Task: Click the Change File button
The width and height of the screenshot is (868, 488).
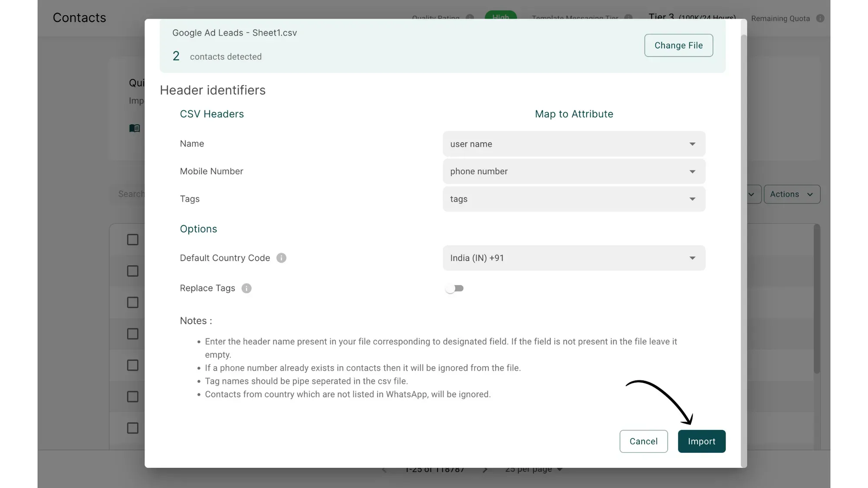Action: coord(678,46)
